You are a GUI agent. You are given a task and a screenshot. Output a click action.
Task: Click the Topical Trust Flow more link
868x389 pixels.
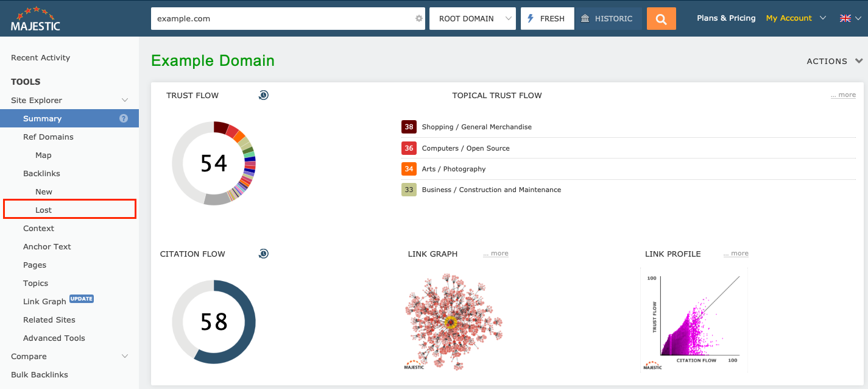[842, 95]
